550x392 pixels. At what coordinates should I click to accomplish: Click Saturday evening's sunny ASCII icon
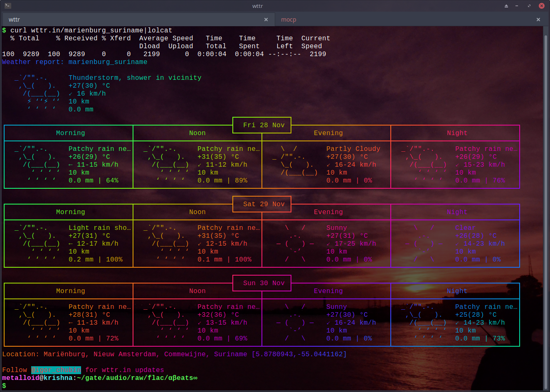[295, 244]
